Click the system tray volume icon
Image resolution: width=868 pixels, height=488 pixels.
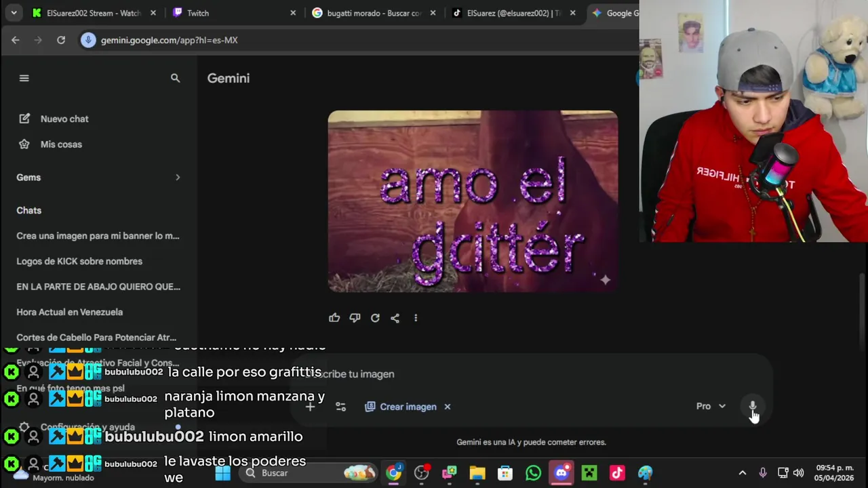click(799, 473)
